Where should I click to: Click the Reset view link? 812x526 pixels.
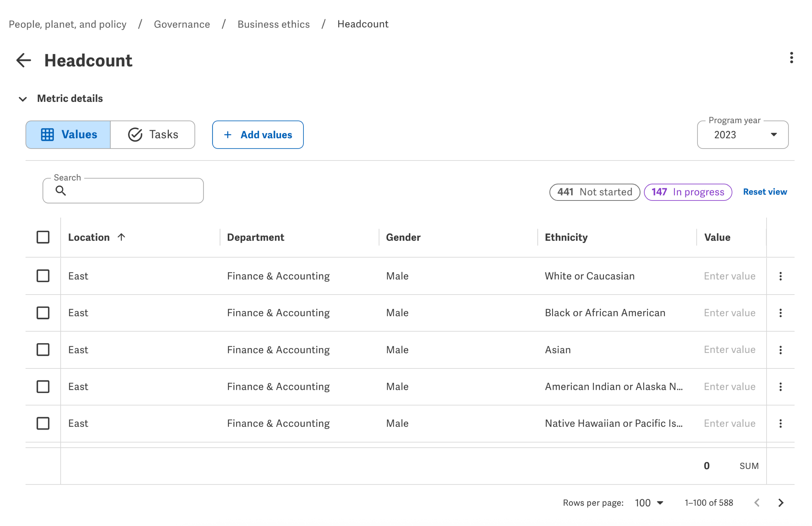(x=764, y=191)
